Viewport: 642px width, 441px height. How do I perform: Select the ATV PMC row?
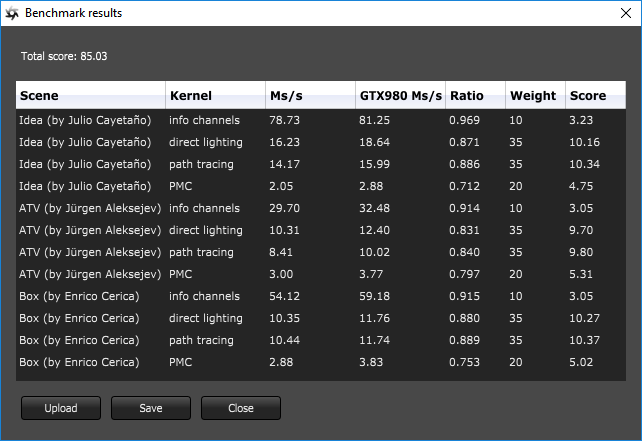[320, 275]
